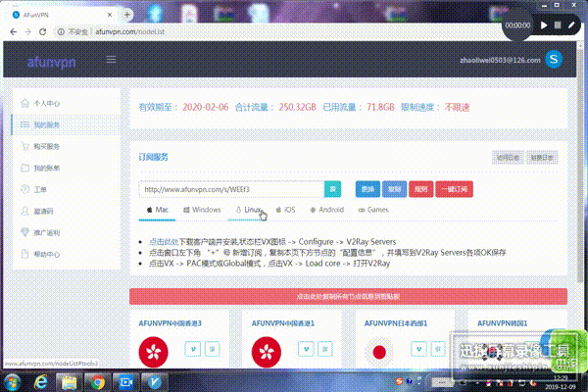Click V button on AFUNVPN中国香港3 card
This screenshot has height=392, width=588.
(193, 349)
